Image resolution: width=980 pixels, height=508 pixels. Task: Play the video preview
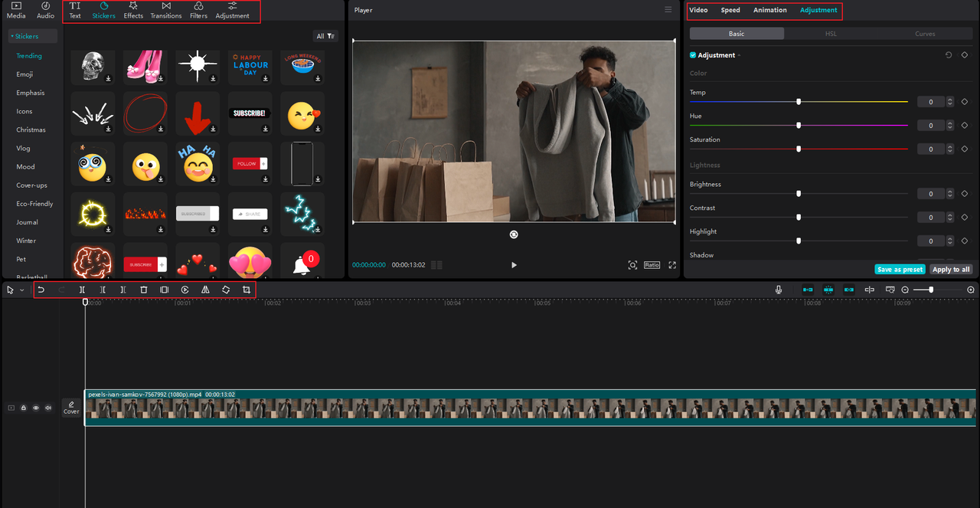click(514, 265)
